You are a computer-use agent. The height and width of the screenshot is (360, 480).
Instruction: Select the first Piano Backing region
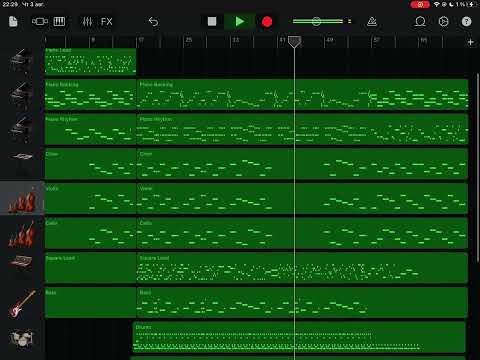90,95
